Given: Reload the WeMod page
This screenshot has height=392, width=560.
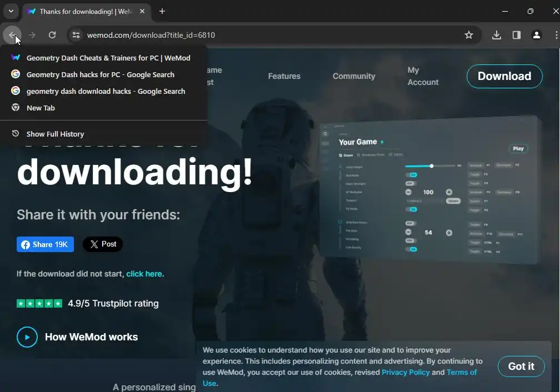Looking at the screenshot, I should (52, 35).
